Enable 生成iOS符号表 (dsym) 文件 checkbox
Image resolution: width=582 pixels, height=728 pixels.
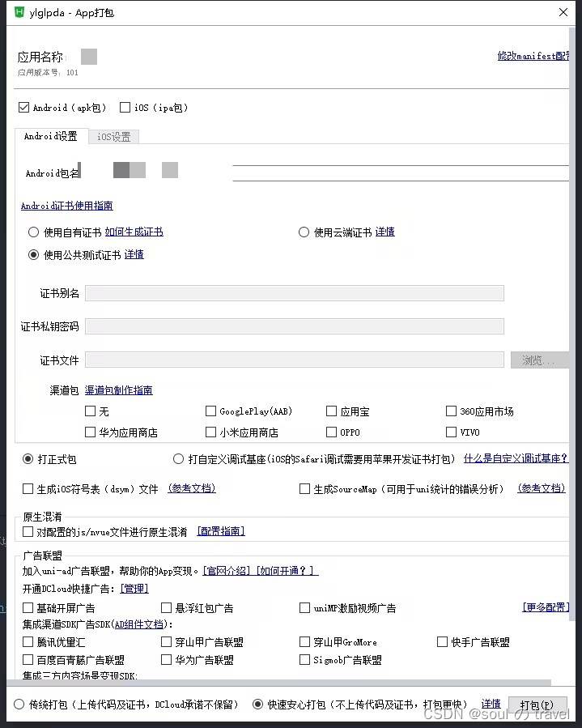coord(28,489)
